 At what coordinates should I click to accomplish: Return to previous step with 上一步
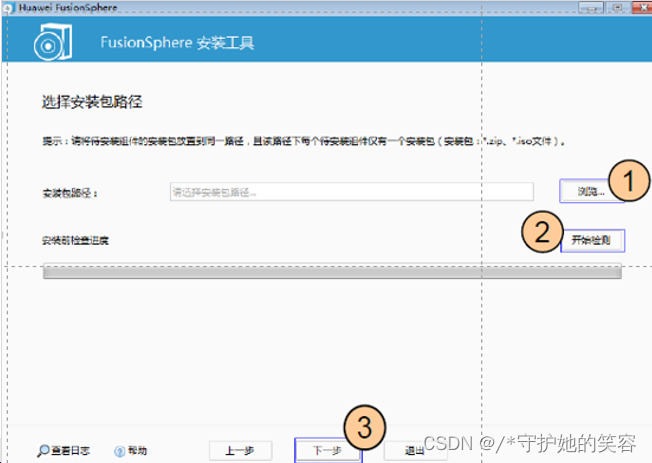point(240,450)
